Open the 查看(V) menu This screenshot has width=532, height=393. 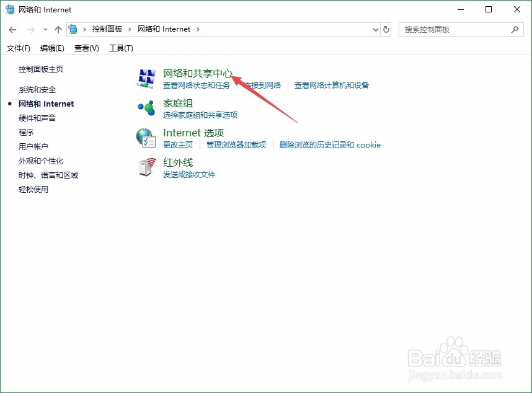[x=86, y=48]
